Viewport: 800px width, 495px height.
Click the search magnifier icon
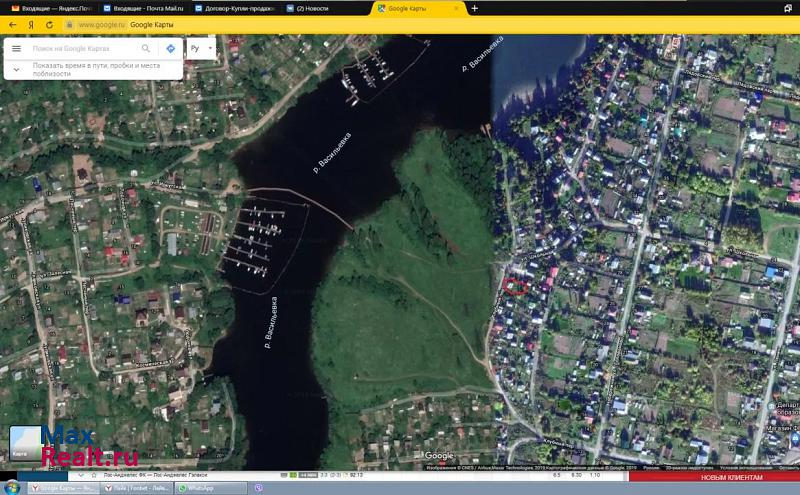coord(146,48)
